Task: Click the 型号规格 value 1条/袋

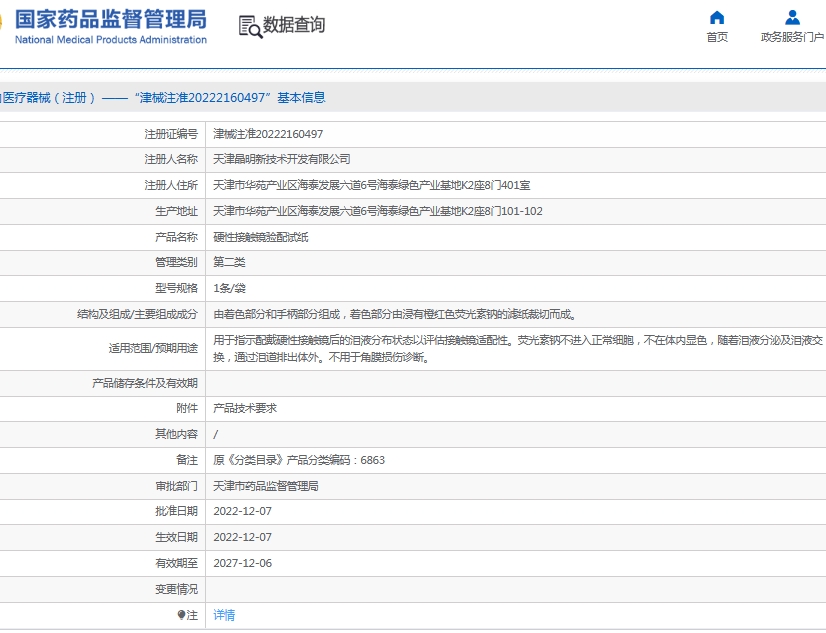Action: (x=230, y=289)
